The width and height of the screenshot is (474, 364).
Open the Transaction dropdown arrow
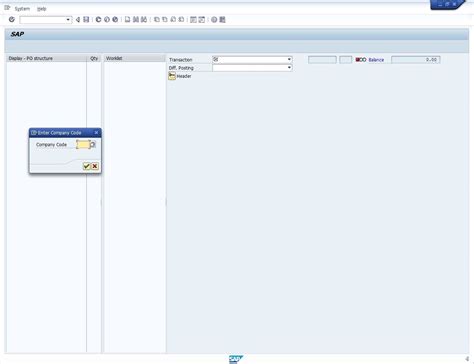tap(289, 59)
